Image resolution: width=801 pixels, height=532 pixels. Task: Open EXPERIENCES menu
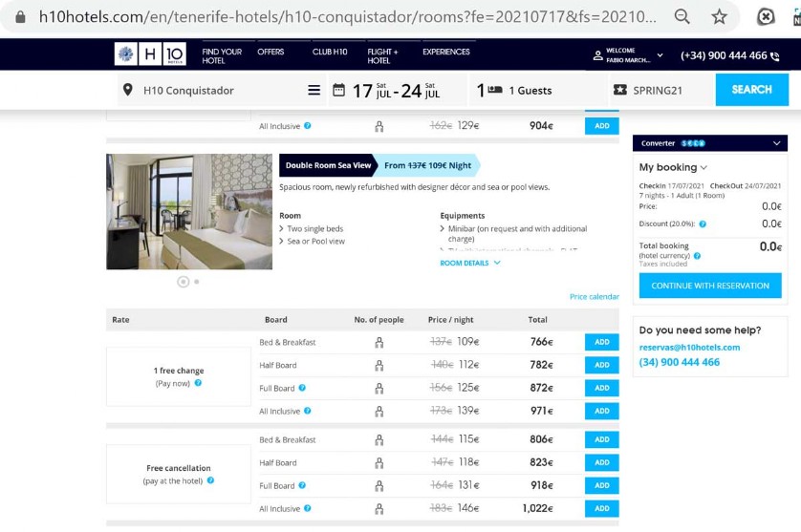click(446, 52)
